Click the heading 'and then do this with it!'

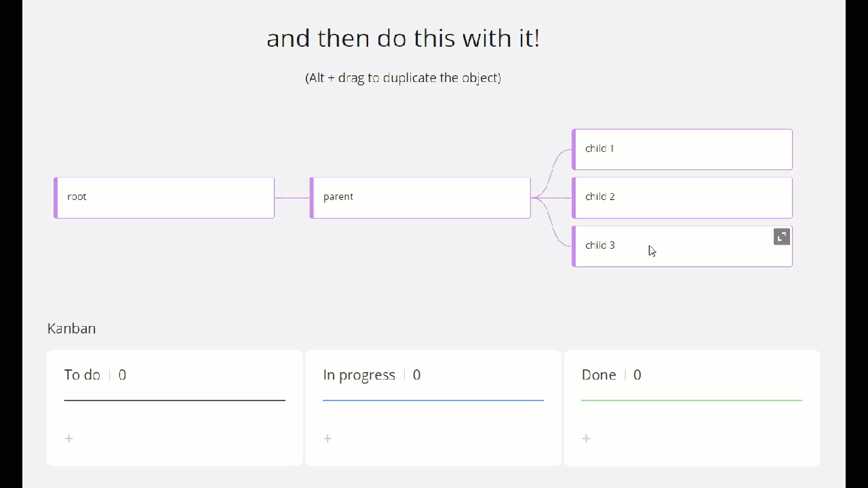tap(403, 38)
